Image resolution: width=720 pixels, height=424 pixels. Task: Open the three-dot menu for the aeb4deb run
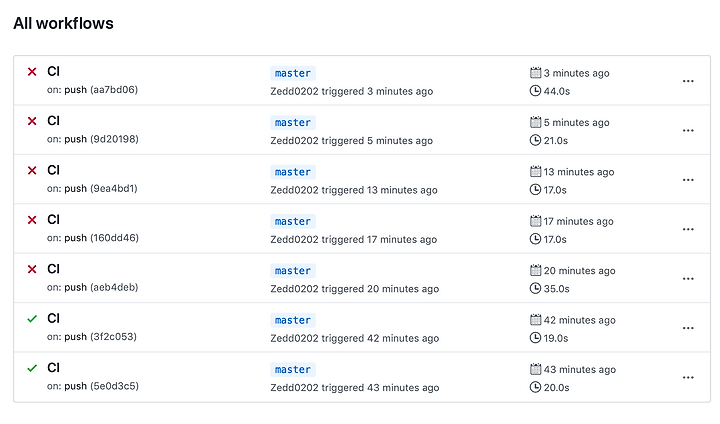click(x=688, y=279)
